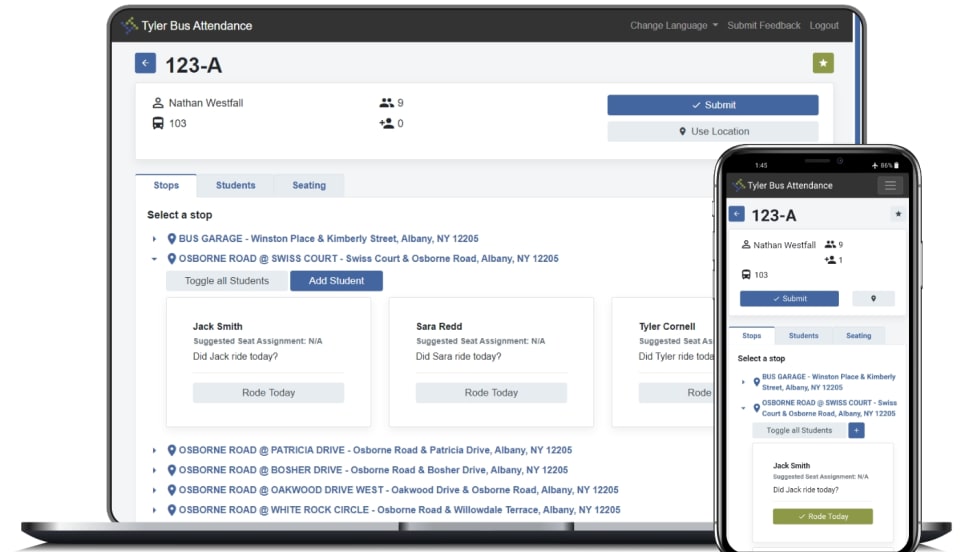Tap the back arrow on phone screen
The width and height of the screenshot is (980, 552).
(x=737, y=214)
